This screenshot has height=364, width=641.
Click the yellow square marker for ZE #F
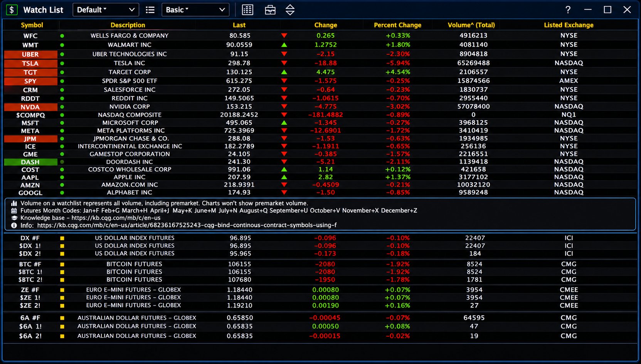pyautogui.click(x=62, y=290)
